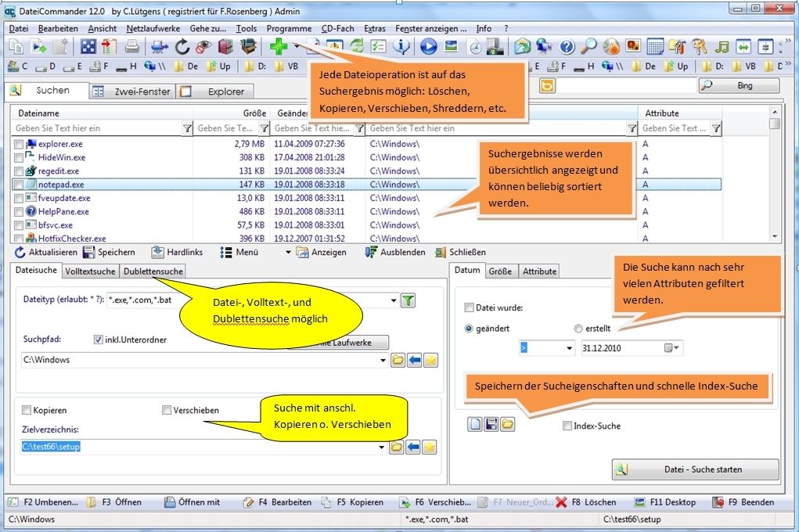The width and height of the screenshot is (799, 532).
Task: Click the circular refresh arrow toolbar icon
Action: [x=182, y=47]
